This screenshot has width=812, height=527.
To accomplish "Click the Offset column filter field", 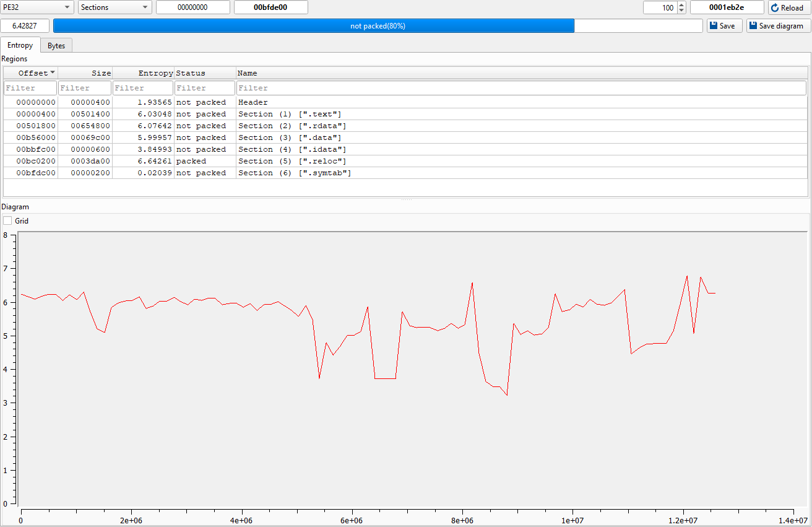I will point(30,88).
